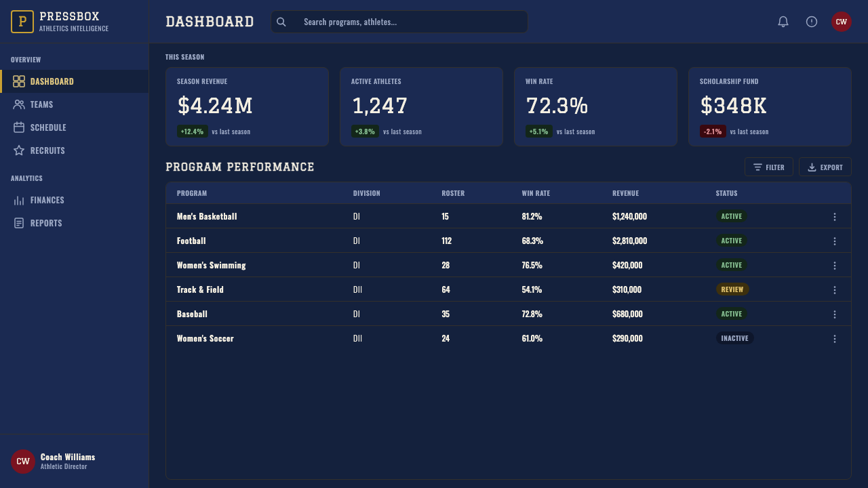Open Finances in the sidebar
868x488 pixels.
click(x=75, y=200)
